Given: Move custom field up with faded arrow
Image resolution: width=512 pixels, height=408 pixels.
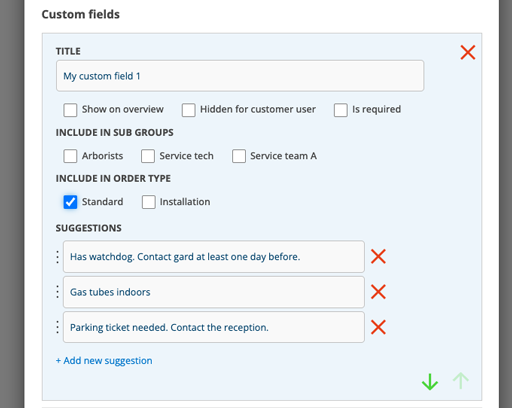Looking at the screenshot, I should click(461, 381).
